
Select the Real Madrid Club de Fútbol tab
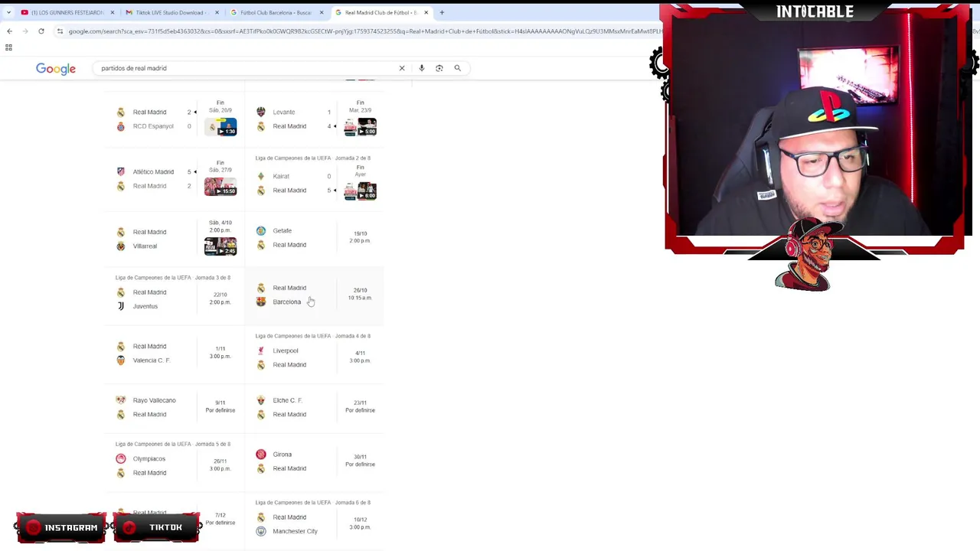click(x=381, y=12)
